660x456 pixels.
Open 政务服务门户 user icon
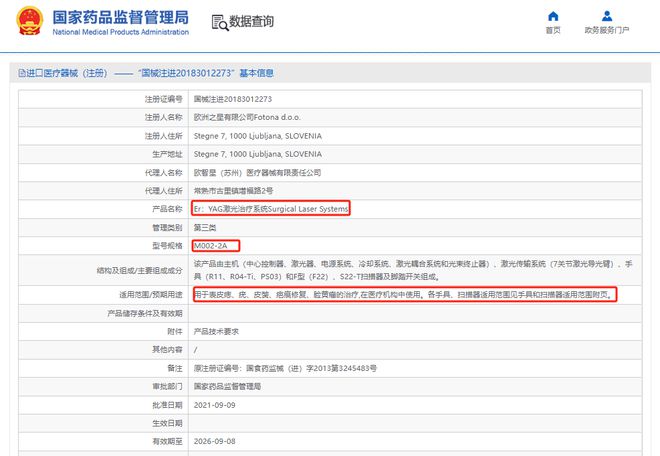click(607, 16)
